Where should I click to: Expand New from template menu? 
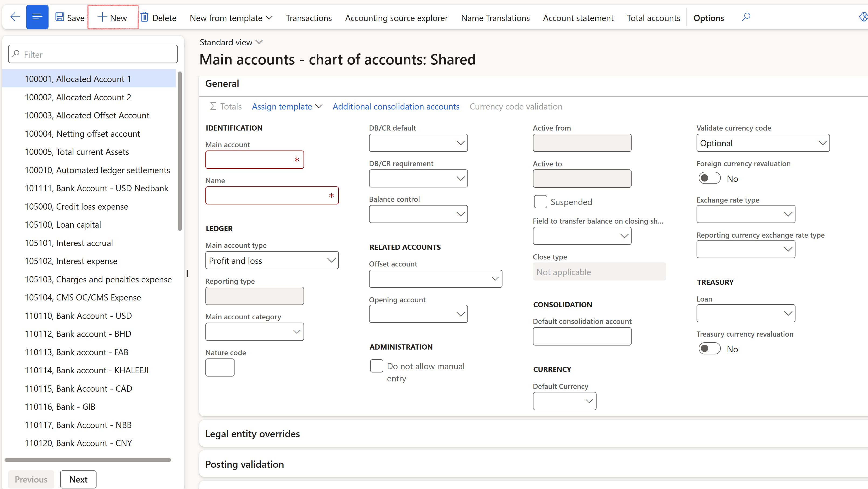tap(231, 18)
